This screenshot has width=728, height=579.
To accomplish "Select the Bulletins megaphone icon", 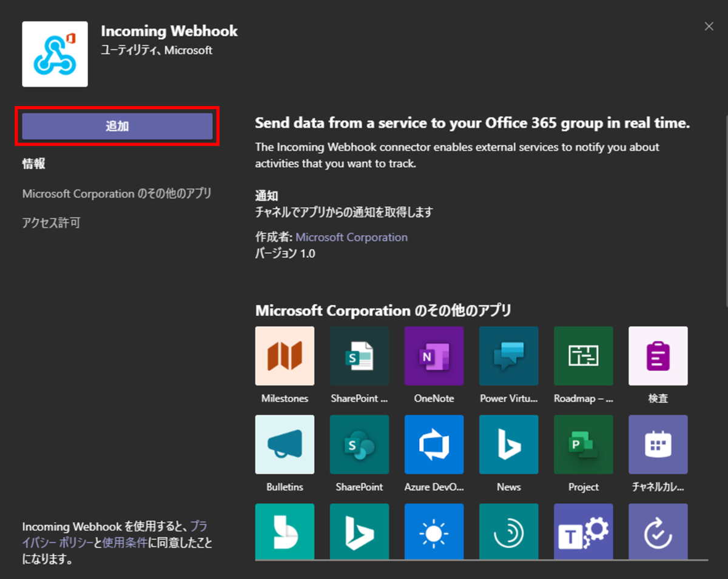I will pos(285,444).
